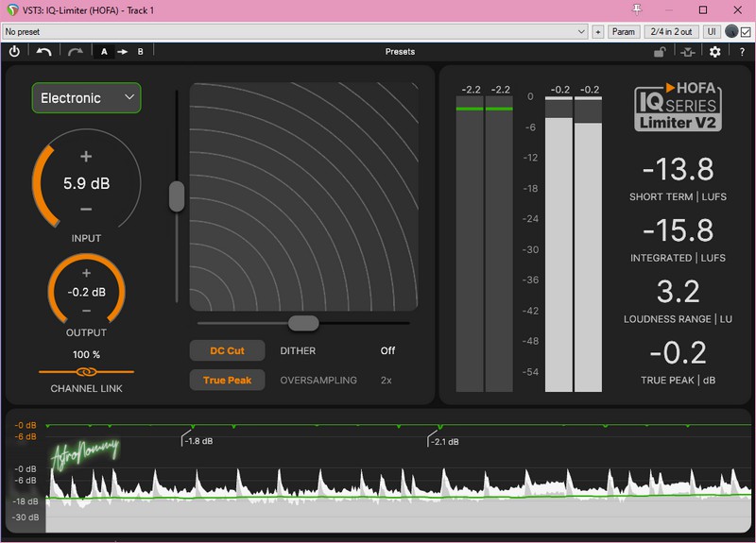Switch to comparison slot B
Viewport: 756px width, 543px height.
click(141, 52)
